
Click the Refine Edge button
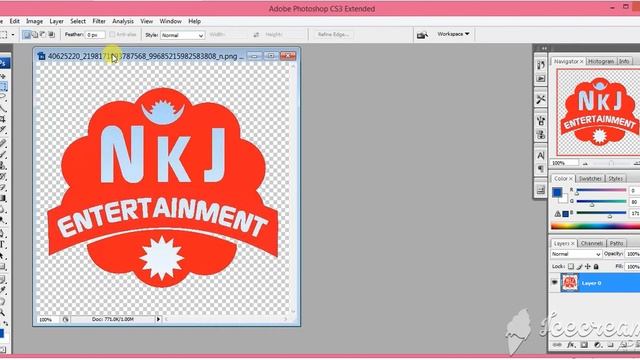[x=333, y=35]
